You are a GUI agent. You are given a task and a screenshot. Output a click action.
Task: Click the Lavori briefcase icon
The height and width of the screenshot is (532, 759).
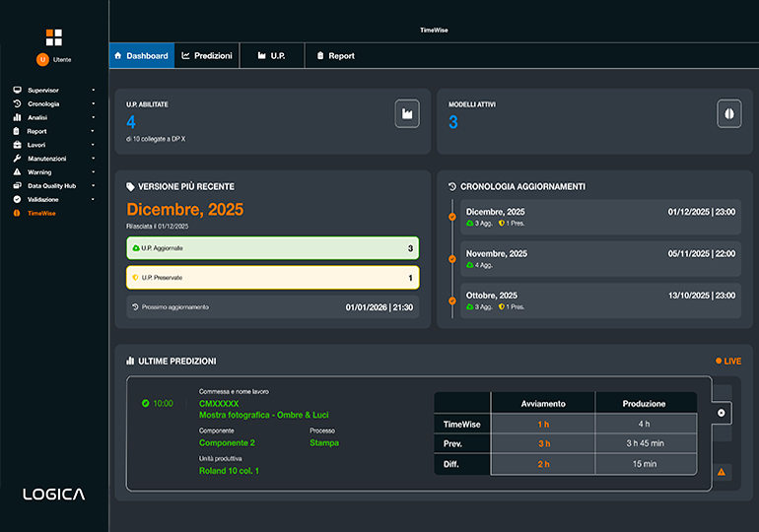click(x=17, y=145)
